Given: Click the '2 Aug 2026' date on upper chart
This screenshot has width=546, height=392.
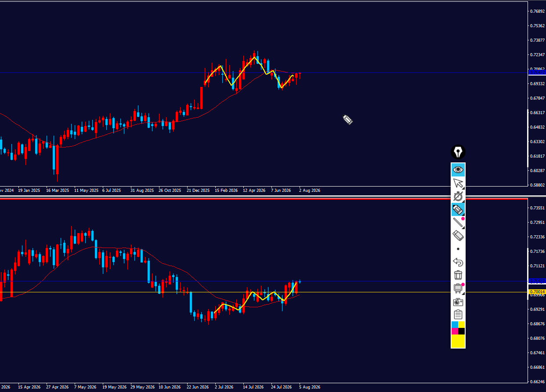Looking at the screenshot, I should [x=310, y=191].
